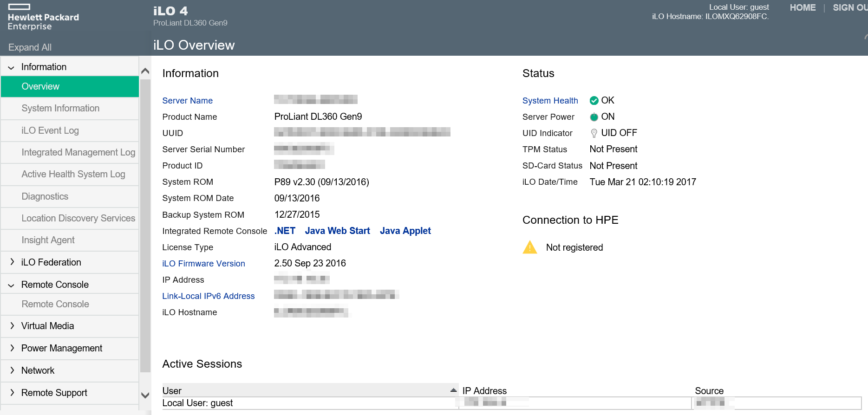Click the User column sort arrow

(453, 390)
